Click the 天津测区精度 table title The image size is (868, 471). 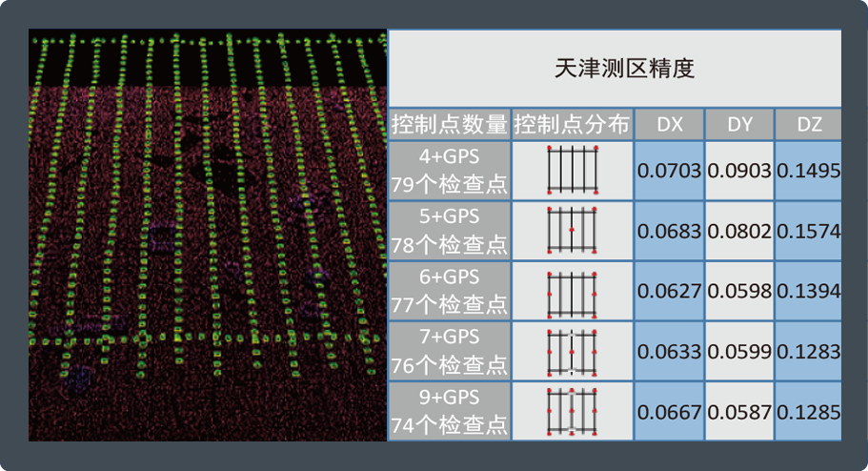[615, 69]
